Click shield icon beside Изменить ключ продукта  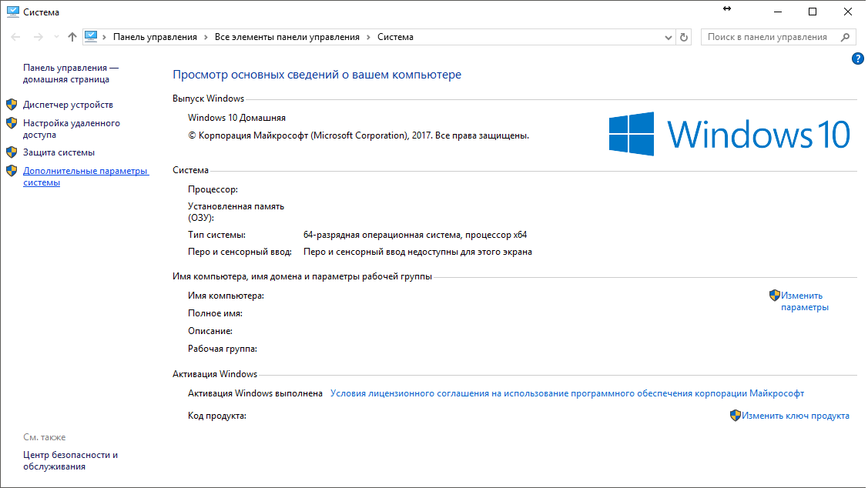coord(735,416)
